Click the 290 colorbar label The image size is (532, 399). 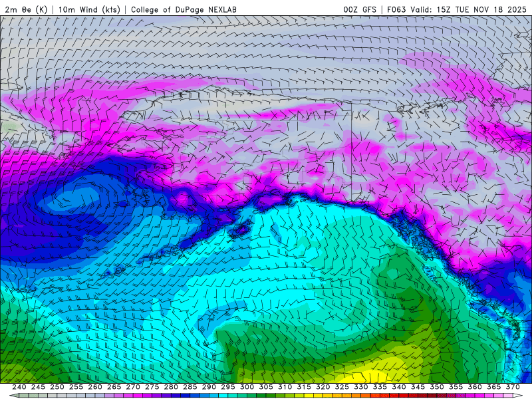coord(209,387)
